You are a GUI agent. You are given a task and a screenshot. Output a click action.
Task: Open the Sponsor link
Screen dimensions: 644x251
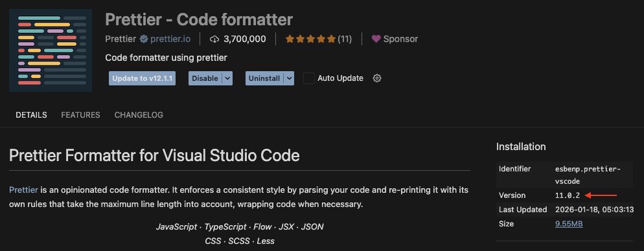400,39
